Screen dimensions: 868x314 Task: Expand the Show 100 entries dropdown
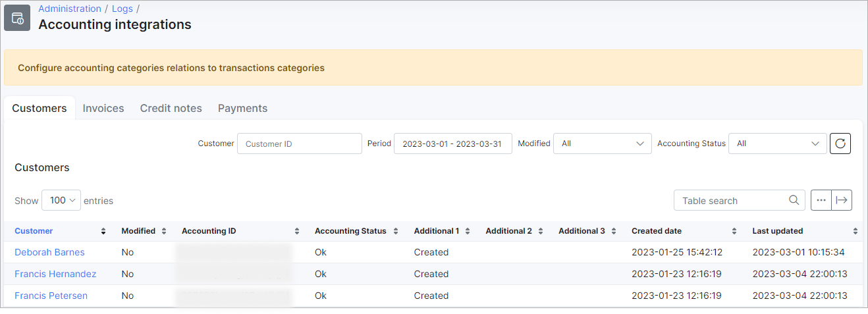tap(61, 200)
